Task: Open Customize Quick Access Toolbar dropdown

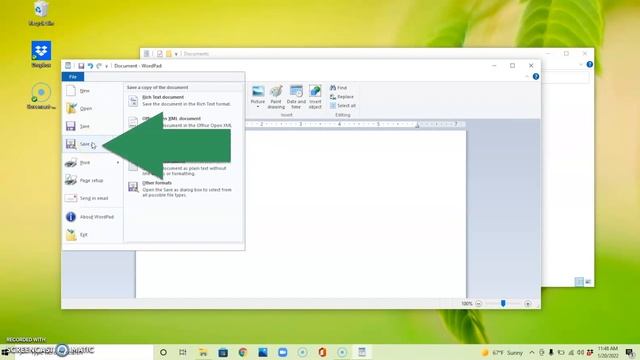Action: tap(107, 66)
